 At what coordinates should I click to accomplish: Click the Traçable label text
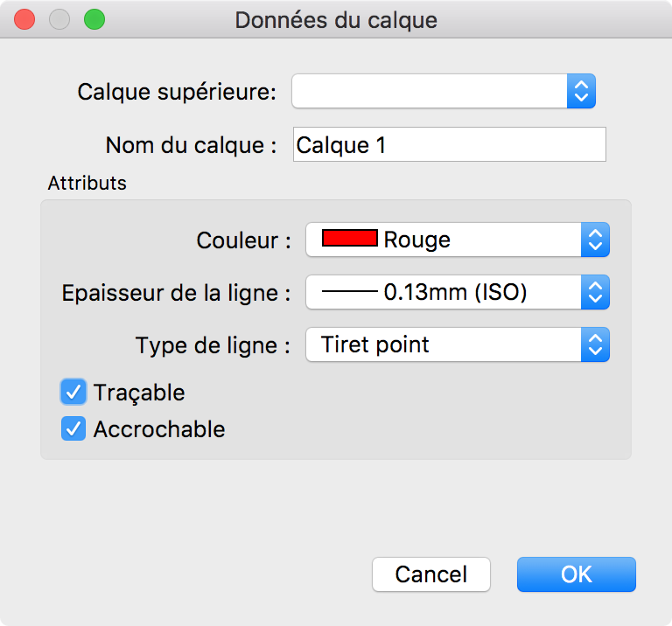point(139,393)
